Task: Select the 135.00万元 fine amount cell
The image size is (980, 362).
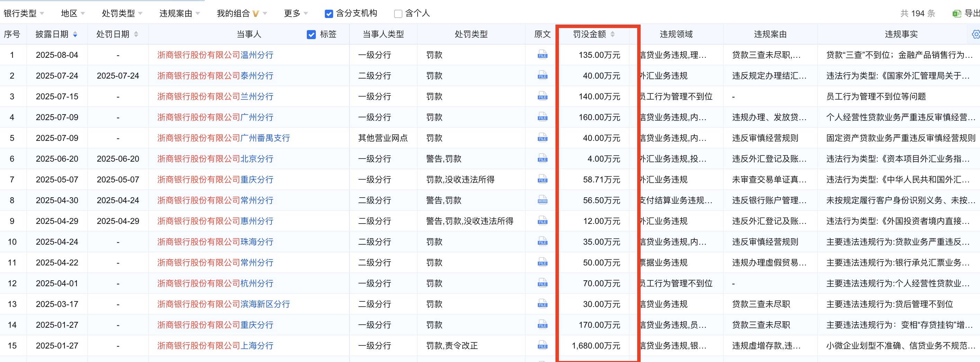Action: point(599,55)
